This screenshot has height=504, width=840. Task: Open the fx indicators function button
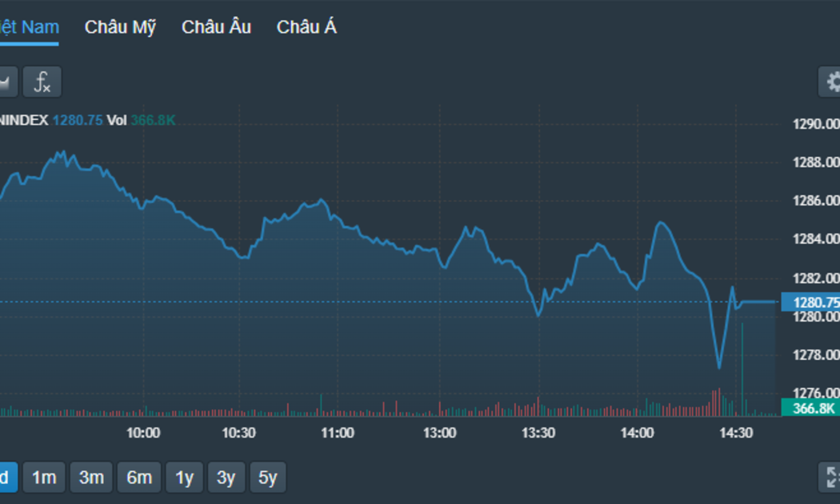pyautogui.click(x=42, y=82)
